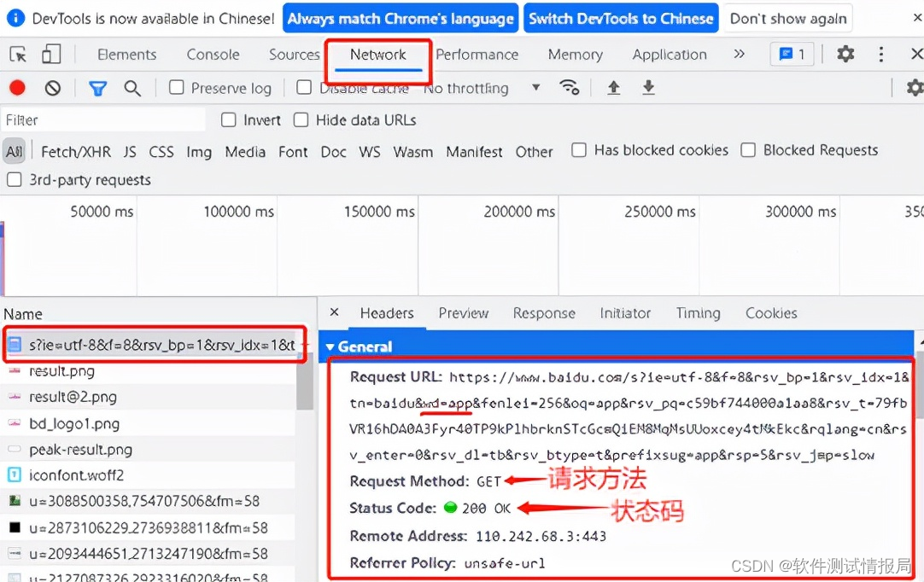Image resolution: width=924 pixels, height=582 pixels.
Task: Open the Console tab
Action: coord(213,55)
